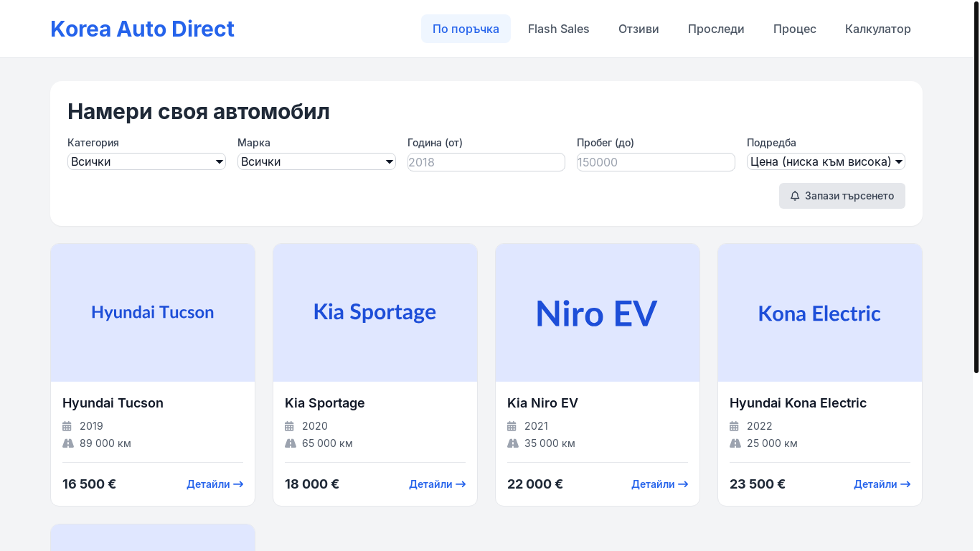
Task: Click the Korea Auto Direct logo
Action: tap(142, 29)
